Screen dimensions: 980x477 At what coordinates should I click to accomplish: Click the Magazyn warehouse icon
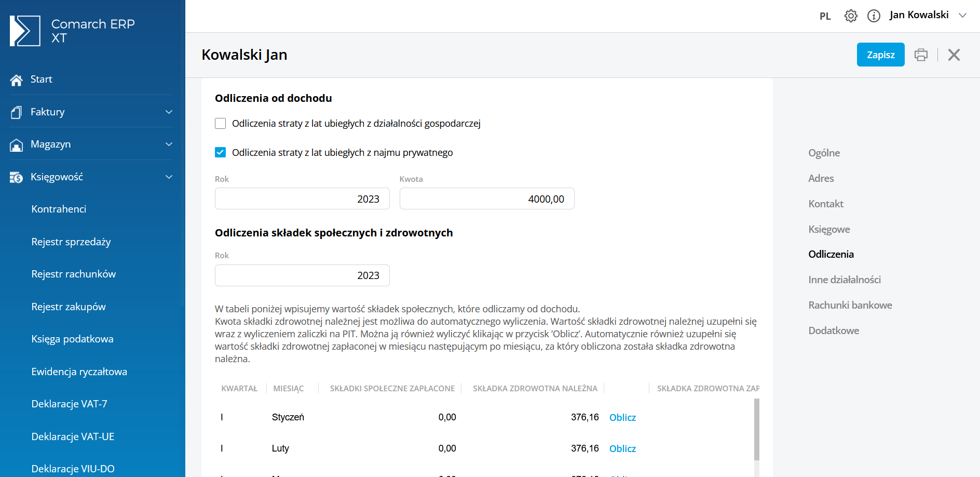point(16,145)
